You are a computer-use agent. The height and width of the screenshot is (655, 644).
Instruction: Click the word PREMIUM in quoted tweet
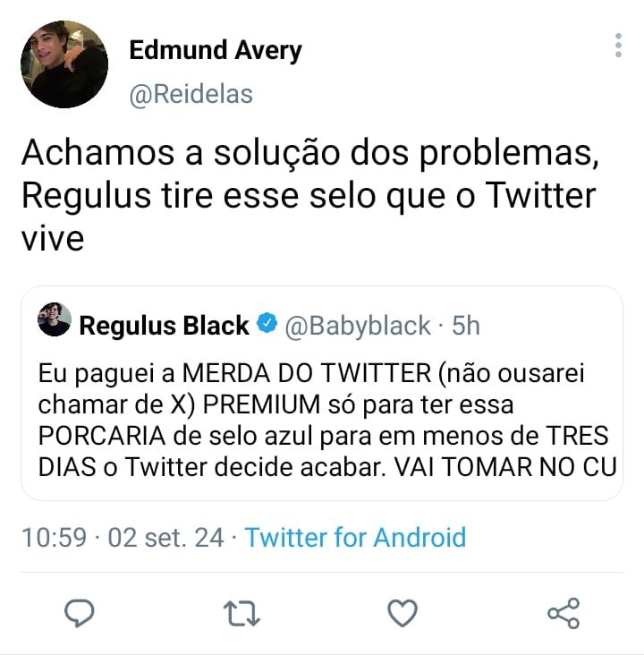[x=261, y=404]
